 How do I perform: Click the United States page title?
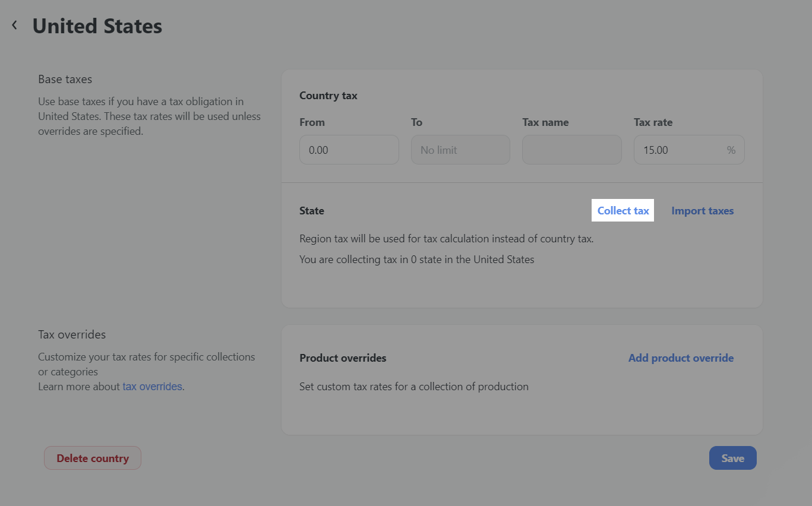(97, 26)
